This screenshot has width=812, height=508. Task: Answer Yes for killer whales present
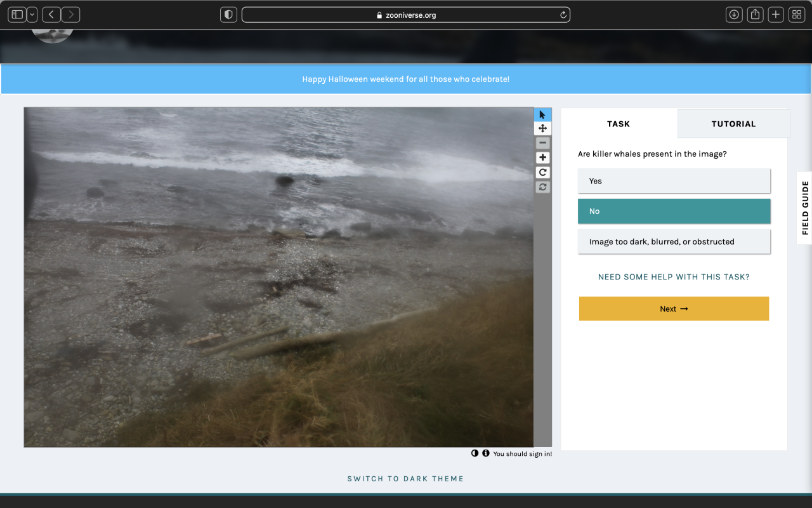(674, 181)
